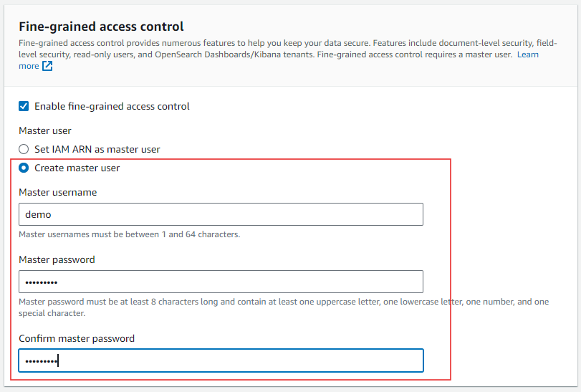Open the external link icon beside Learn more

47,67
